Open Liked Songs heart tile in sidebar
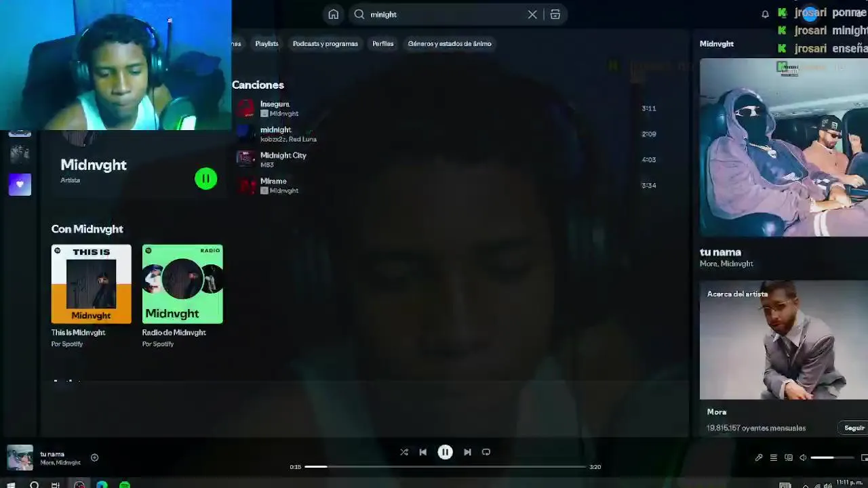The height and width of the screenshot is (488, 868). (20, 184)
